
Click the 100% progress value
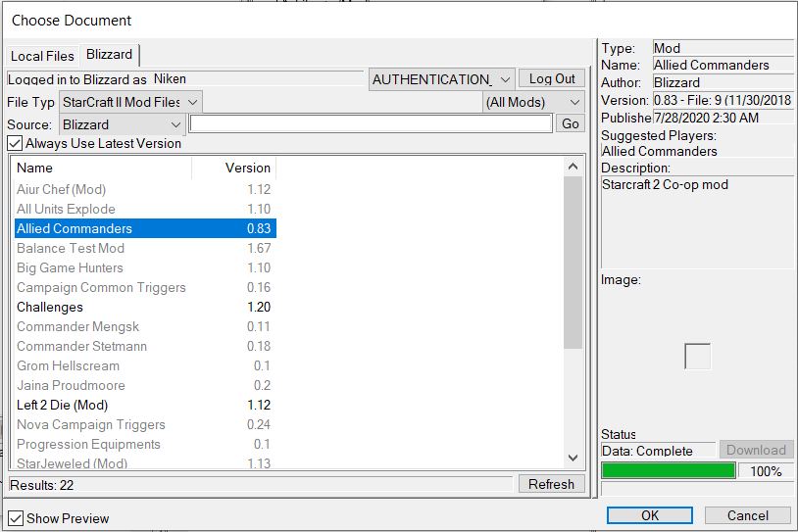pos(766,471)
